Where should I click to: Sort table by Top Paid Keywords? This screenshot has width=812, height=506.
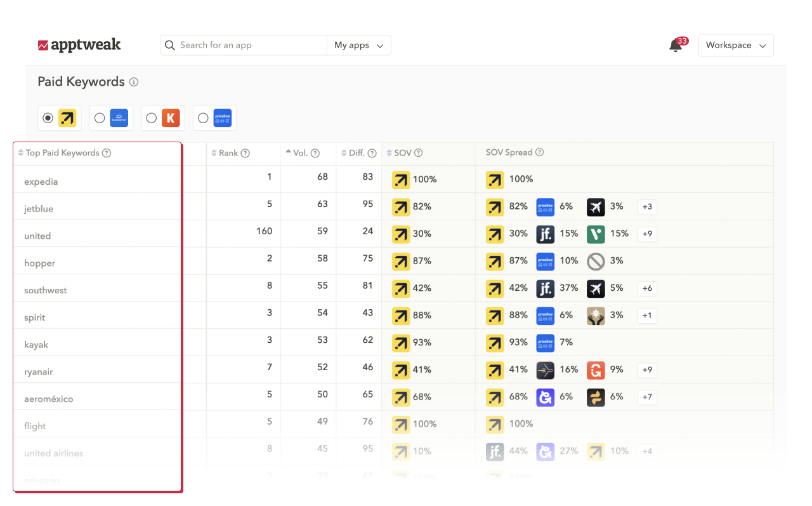21,153
